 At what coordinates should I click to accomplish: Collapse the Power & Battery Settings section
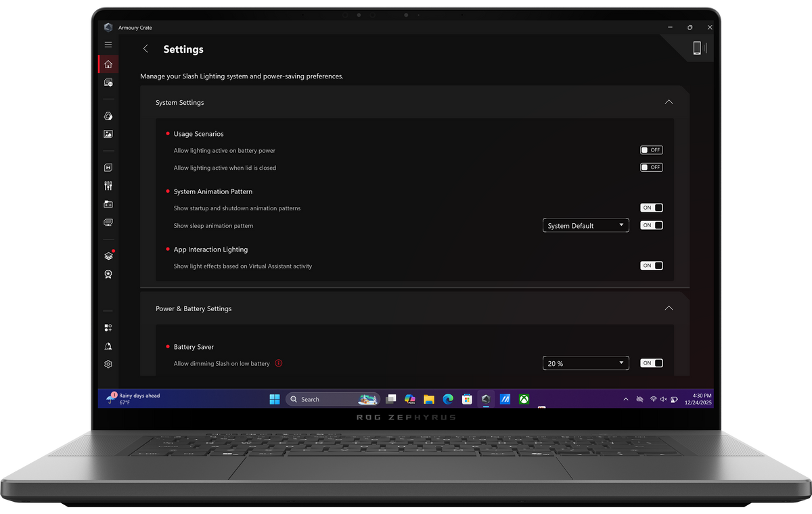pos(669,308)
